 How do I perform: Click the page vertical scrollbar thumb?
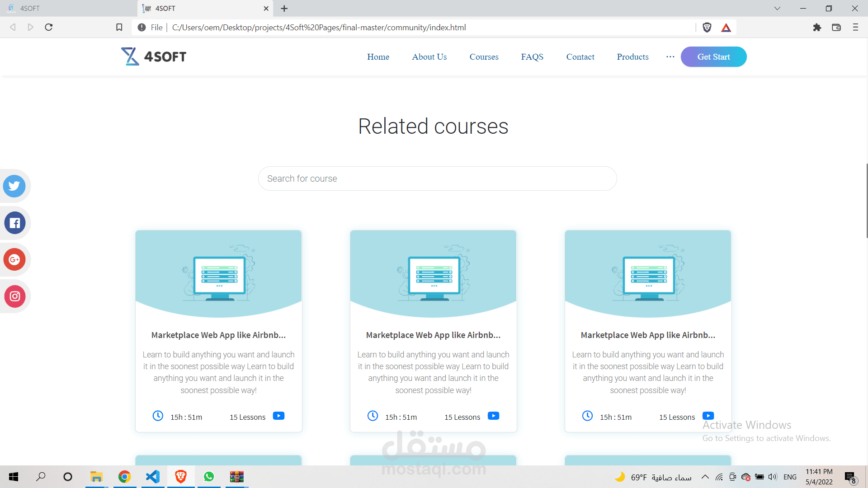(867, 201)
